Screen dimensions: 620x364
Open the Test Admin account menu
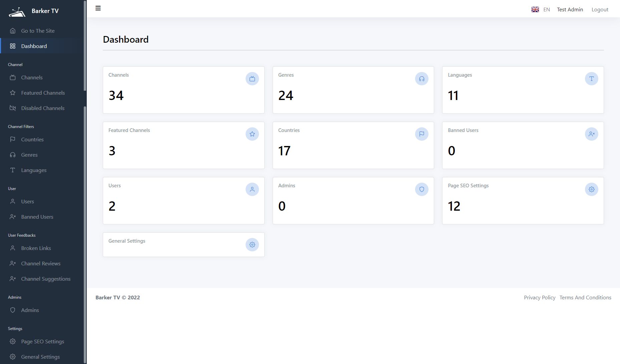coord(570,10)
